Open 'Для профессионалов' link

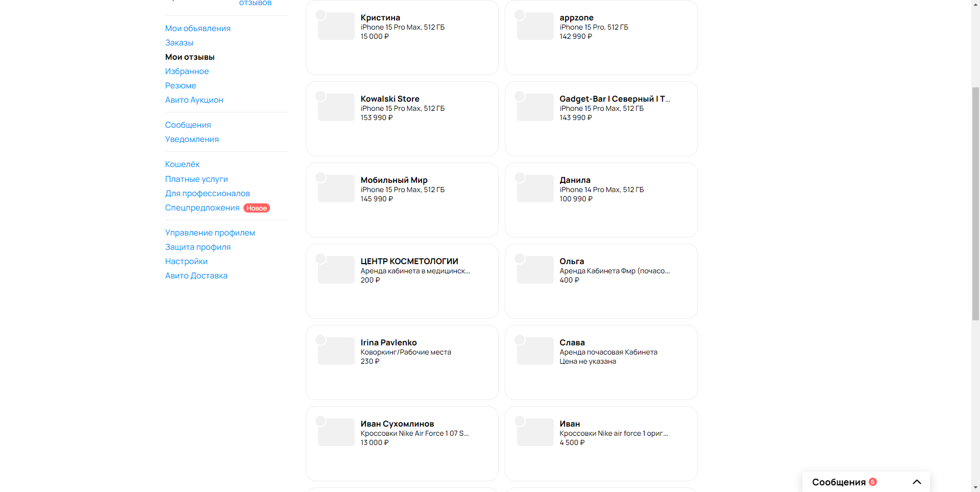pos(207,193)
